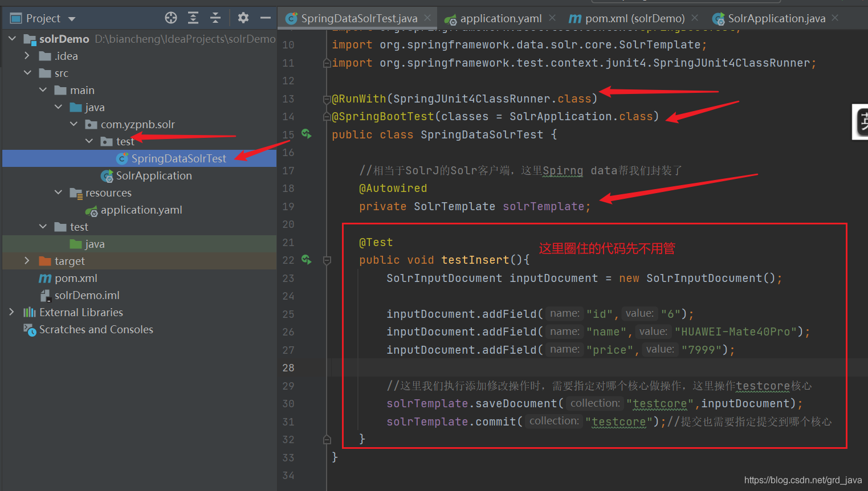
Task: Select application.yaml in project tree
Action: 141,210
